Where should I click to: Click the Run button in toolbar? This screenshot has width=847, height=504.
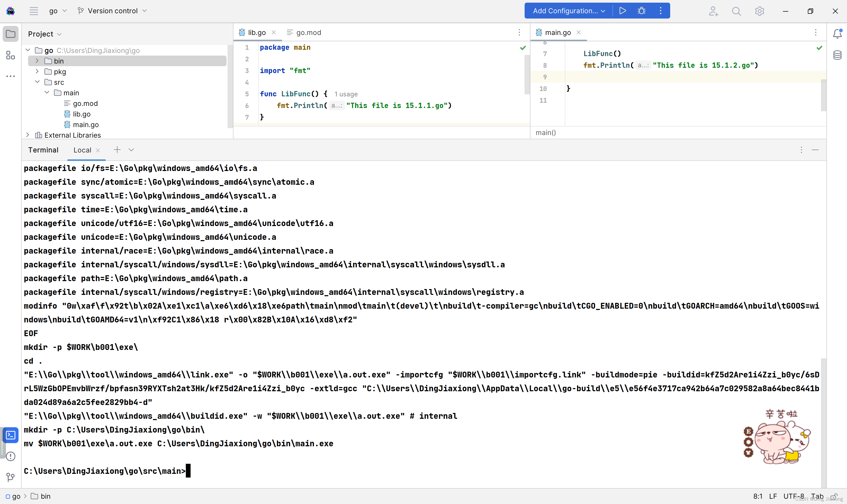(623, 11)
